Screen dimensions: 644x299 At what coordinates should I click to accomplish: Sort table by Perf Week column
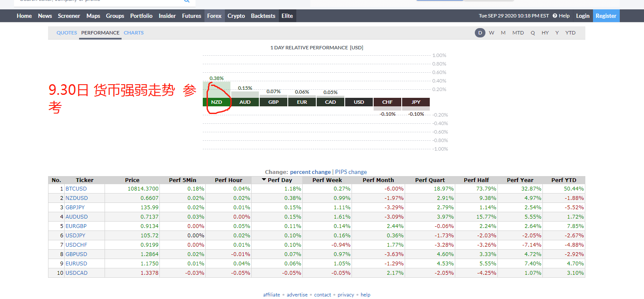[327, 180]
